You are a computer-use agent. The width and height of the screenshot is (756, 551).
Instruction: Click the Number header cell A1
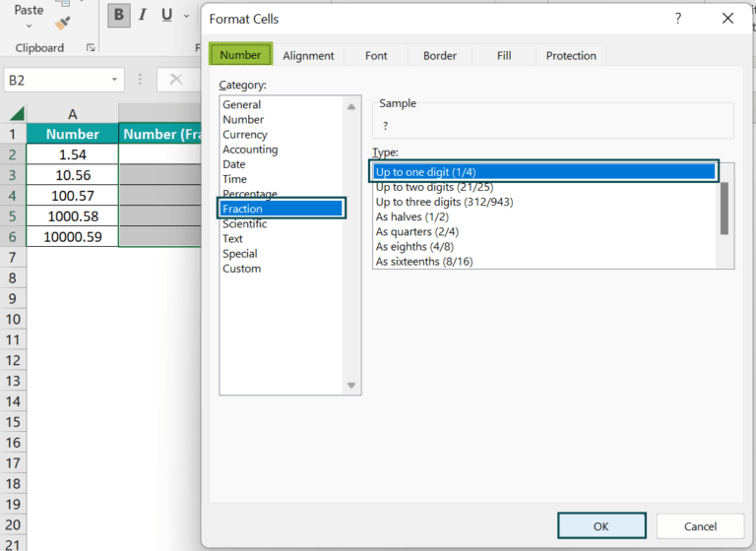(72, 134)
